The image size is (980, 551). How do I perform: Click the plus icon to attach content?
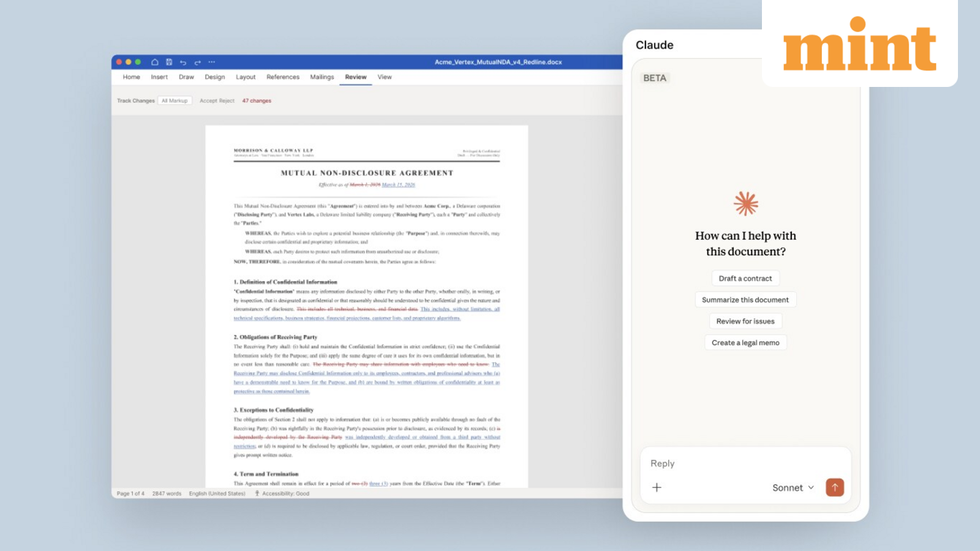pos(657,487)
